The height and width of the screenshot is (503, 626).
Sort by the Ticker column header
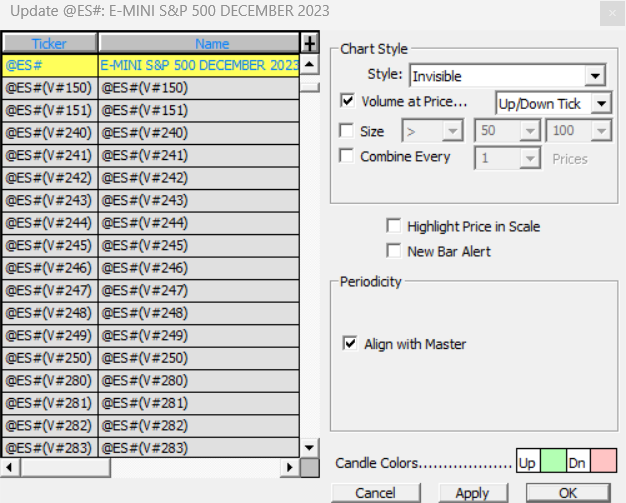(50, 43)
